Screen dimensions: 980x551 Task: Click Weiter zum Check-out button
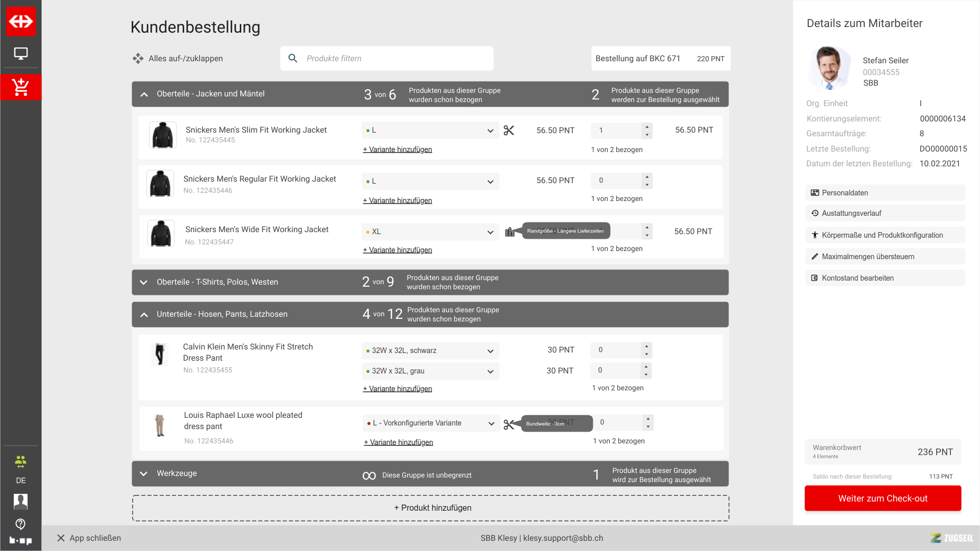883,498
